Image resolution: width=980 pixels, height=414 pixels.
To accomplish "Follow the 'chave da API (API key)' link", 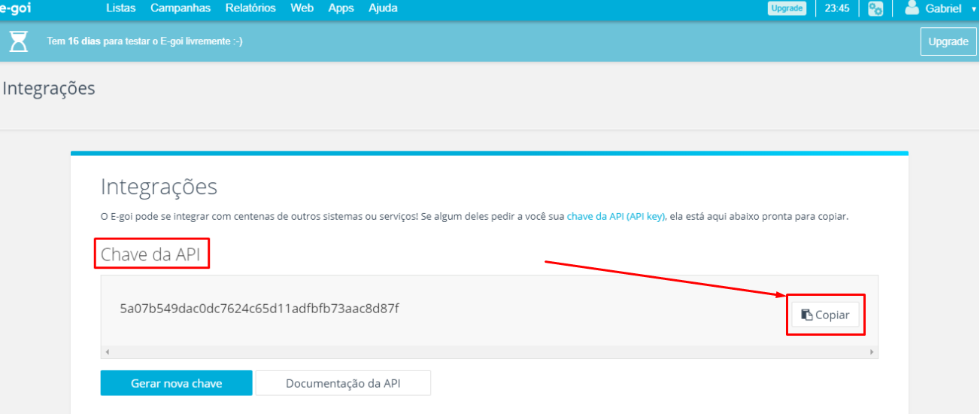I will 615,216.
